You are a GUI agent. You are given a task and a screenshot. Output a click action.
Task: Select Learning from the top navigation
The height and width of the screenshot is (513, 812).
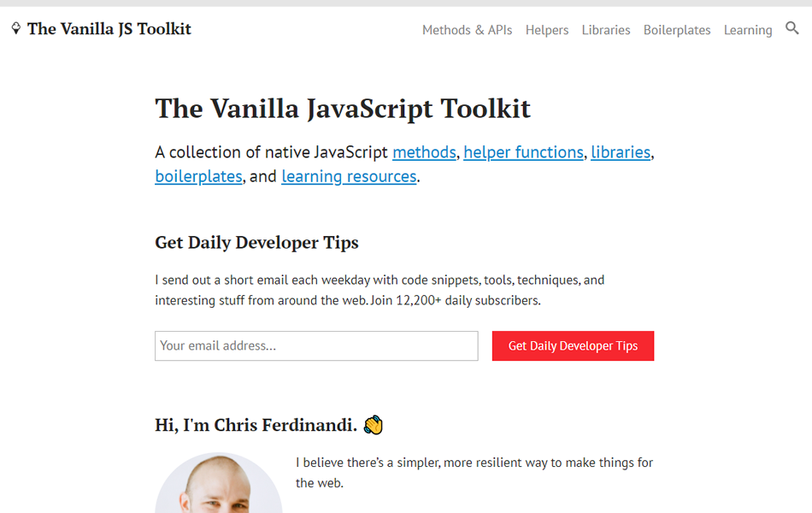(747, 30)
